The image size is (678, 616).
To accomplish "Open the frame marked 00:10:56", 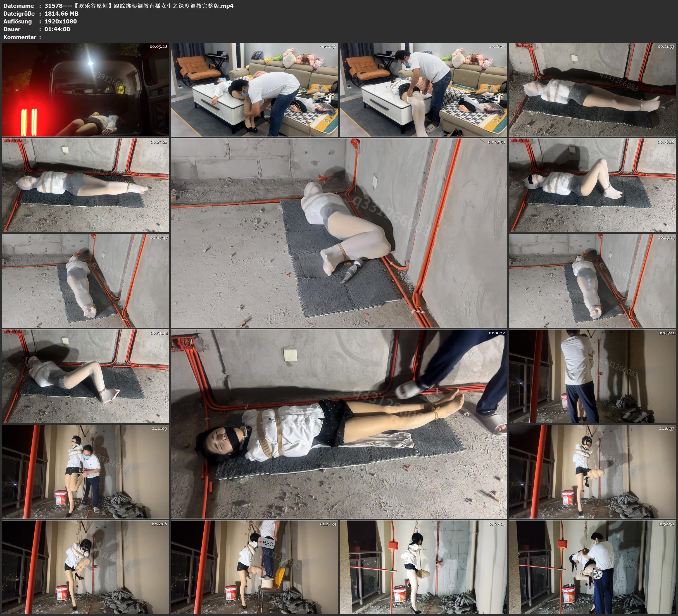I will click(254, 89).
